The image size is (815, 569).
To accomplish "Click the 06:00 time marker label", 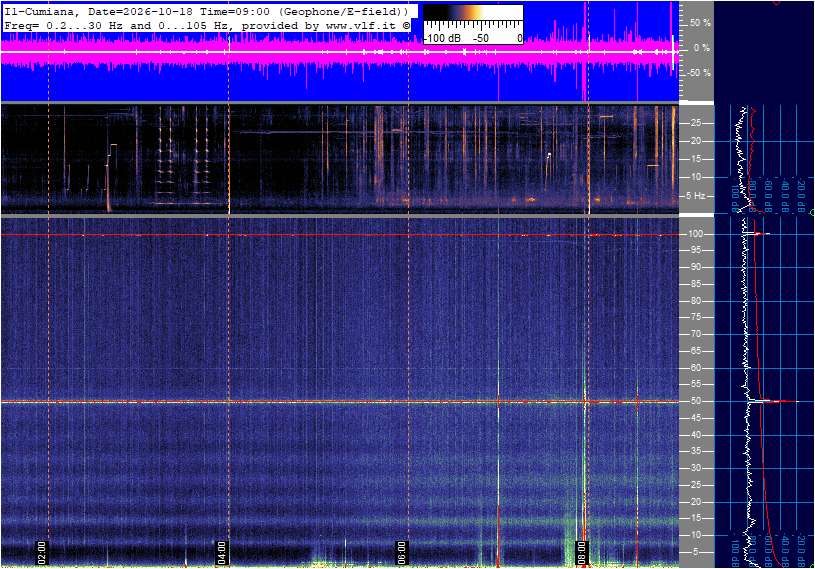I will (402, 552).
